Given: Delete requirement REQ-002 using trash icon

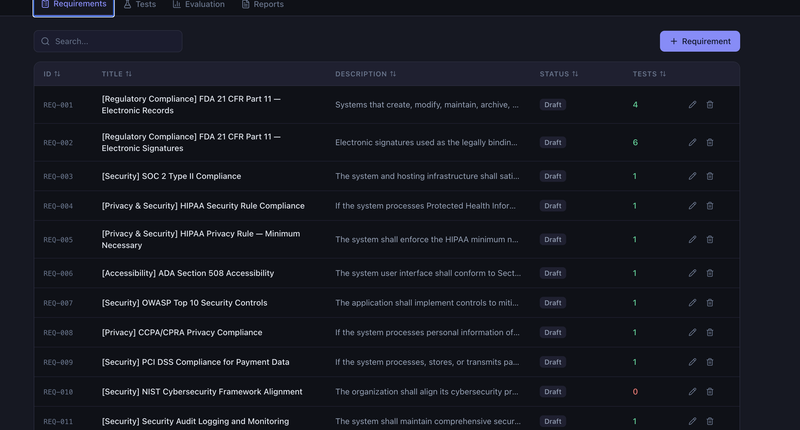Looking at the screenshot, I should [710, 142].
